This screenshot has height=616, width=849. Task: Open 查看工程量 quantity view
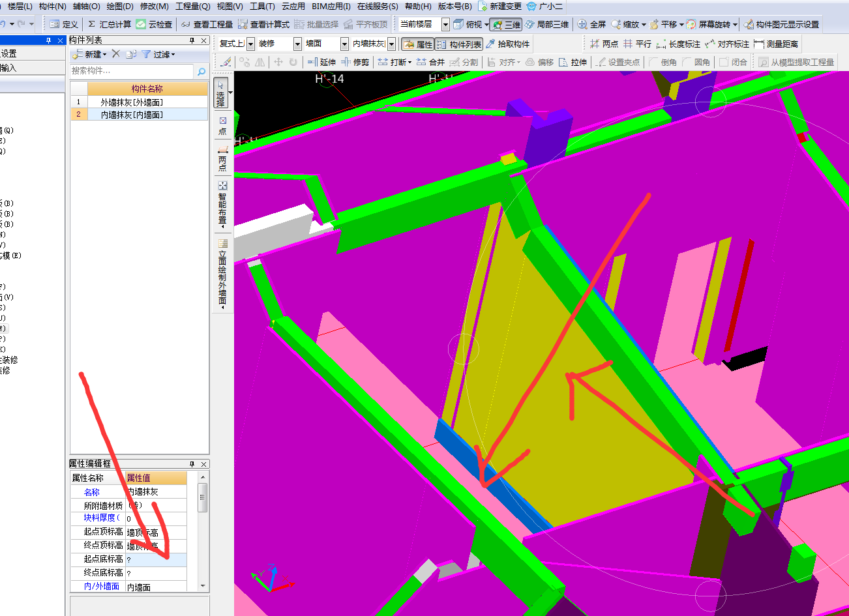(x=207, y=24)
